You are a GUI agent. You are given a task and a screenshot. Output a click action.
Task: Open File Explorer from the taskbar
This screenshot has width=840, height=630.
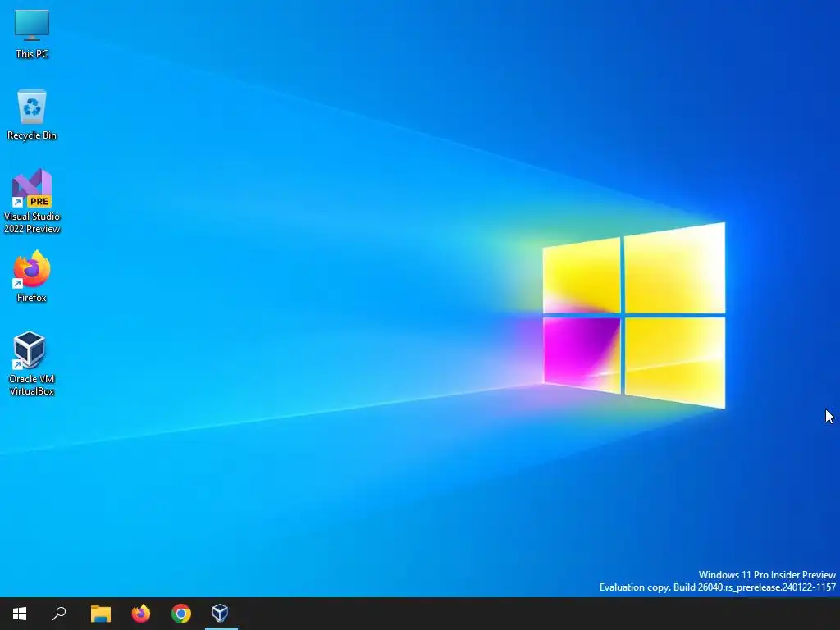coord(100,614)
